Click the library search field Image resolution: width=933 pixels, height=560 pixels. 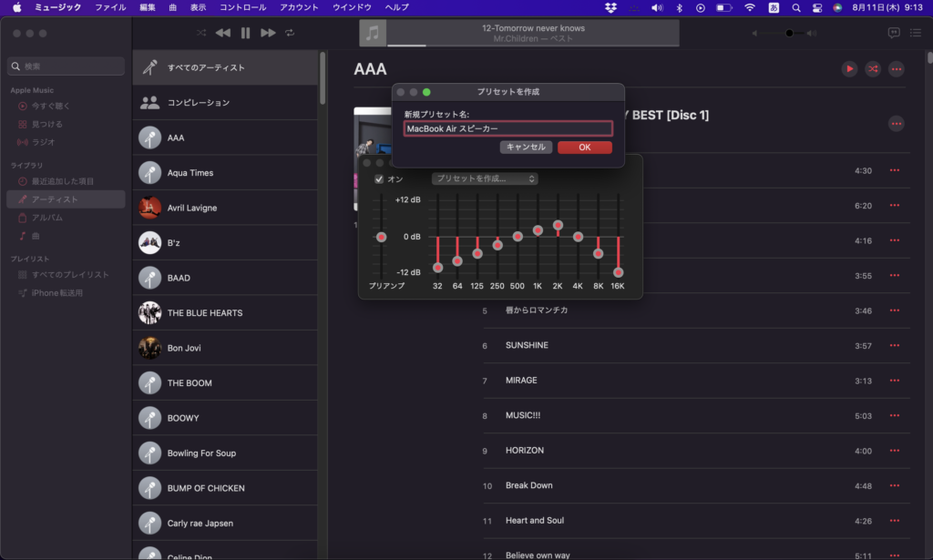[66, 66]
